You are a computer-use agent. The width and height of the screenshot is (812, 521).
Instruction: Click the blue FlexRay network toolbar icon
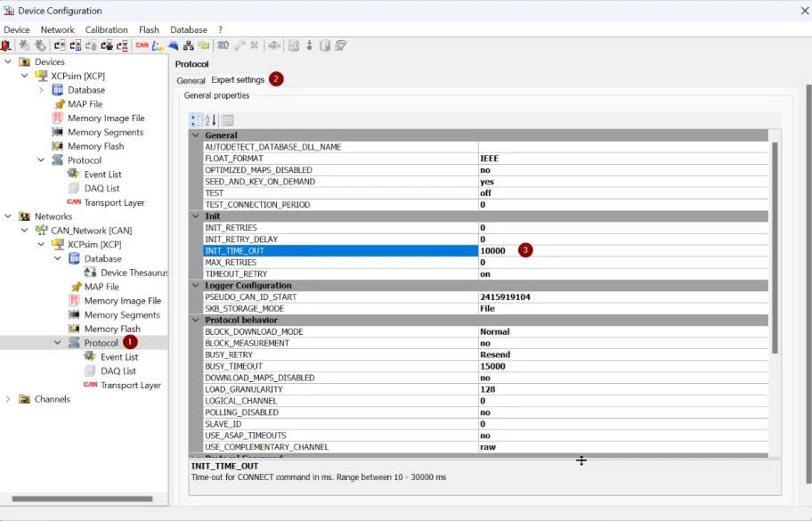point(173,45)
